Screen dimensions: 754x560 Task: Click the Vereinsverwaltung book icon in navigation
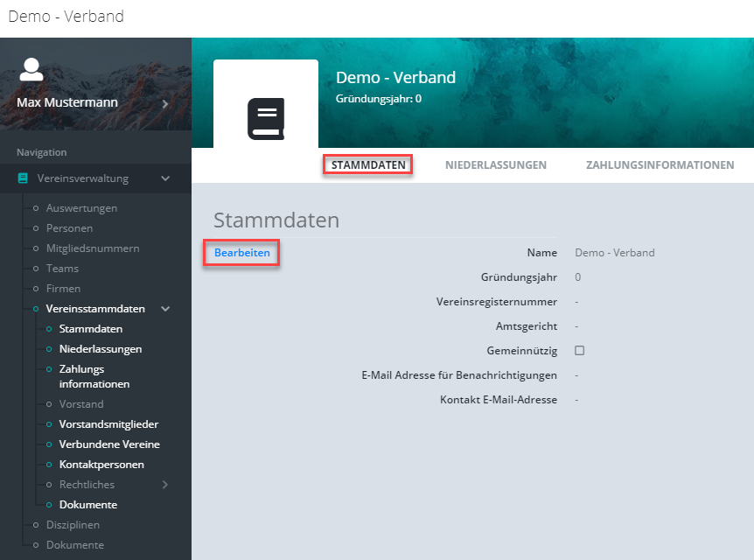(x=23, y=178)
